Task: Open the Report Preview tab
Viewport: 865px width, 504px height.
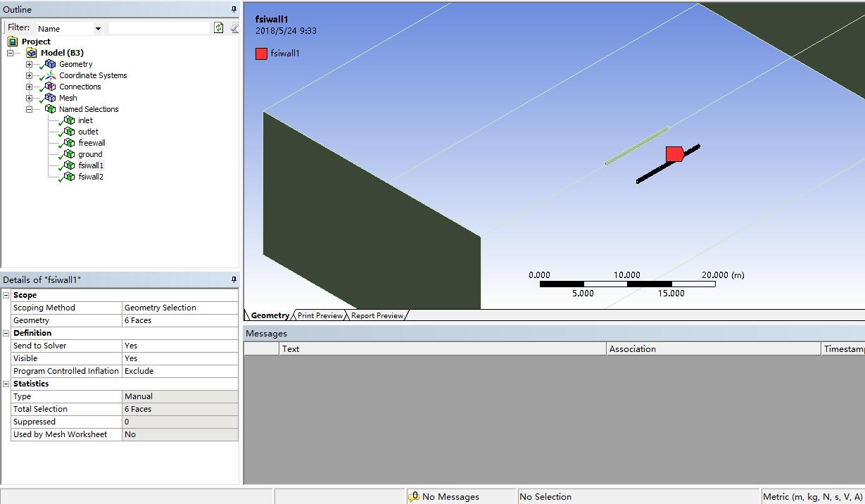Action: (x=377, y=315)
